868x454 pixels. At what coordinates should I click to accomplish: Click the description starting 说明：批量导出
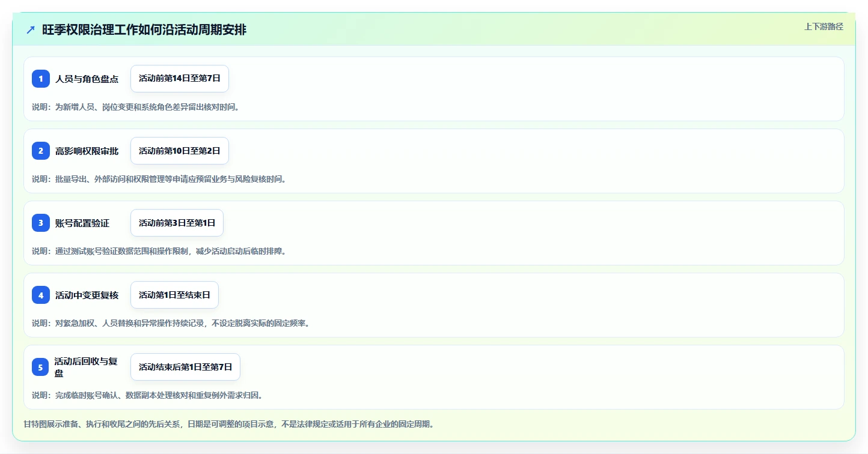[159, 179]
